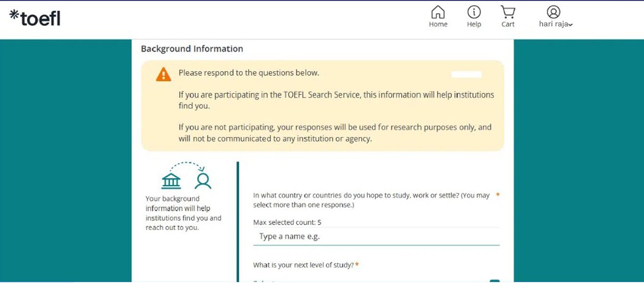Click the orange warning triangle icon
Viewport: 644px width, 283px height.
(x=164, y=74)
